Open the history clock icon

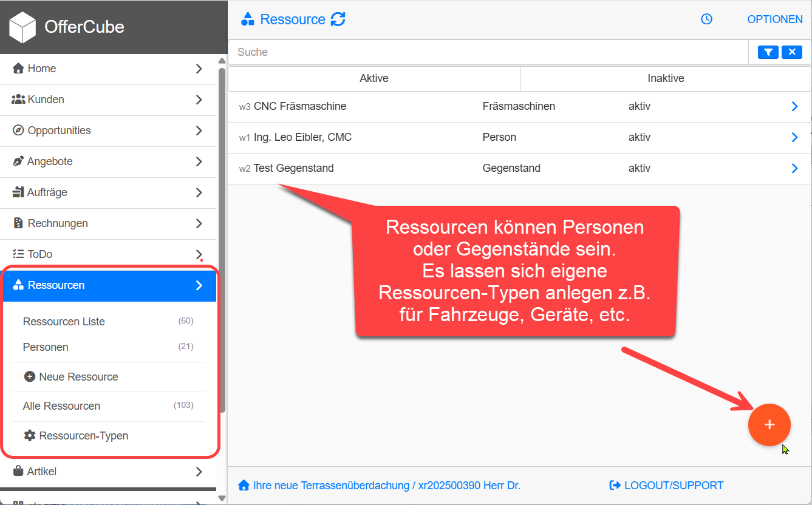706,19
